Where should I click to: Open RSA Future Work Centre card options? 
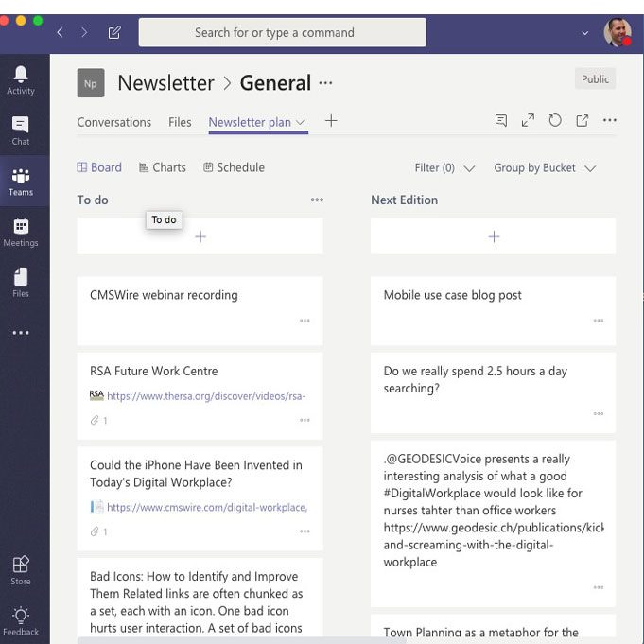pyautogui.click(x=305, y=420)
